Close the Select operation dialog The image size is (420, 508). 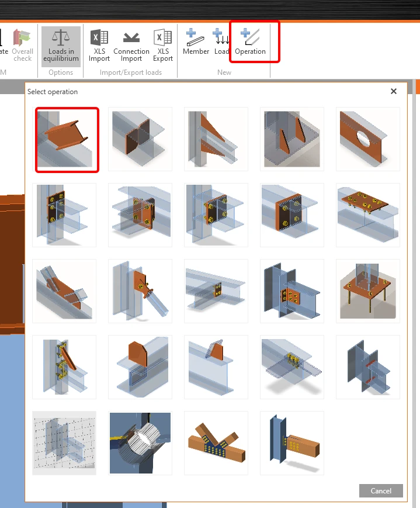394,91
